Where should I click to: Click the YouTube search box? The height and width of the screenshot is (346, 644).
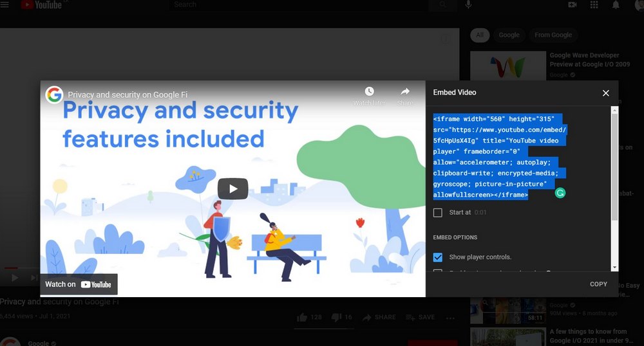click(x=299, y=5)
